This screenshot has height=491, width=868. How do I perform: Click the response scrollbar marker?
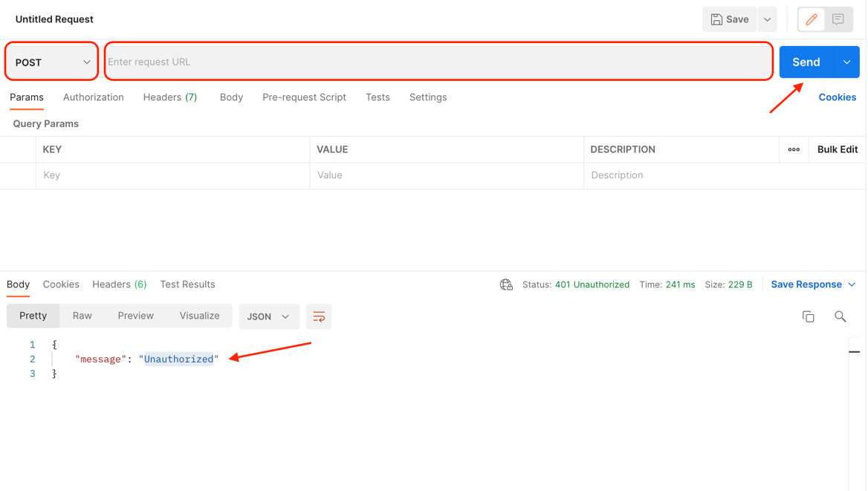pyautogui.click(x=854, y=351)
